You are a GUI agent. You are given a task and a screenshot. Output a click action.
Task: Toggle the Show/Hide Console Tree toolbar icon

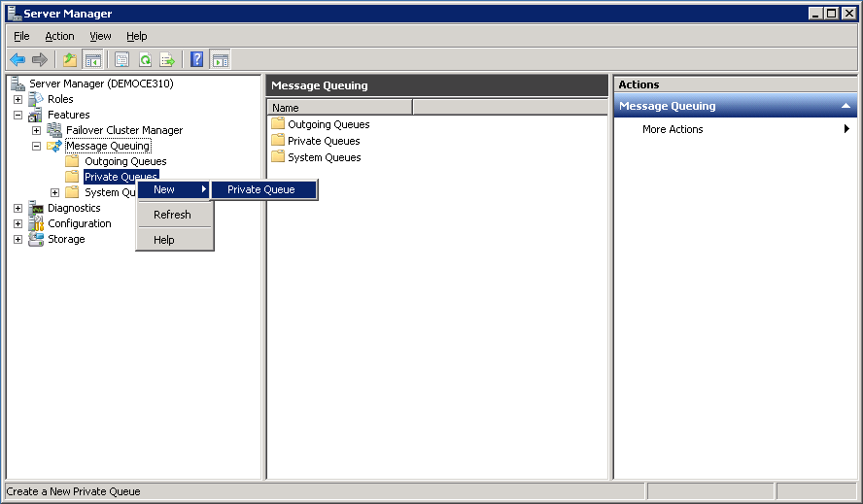pyautogui.click(x=92, y=60)
